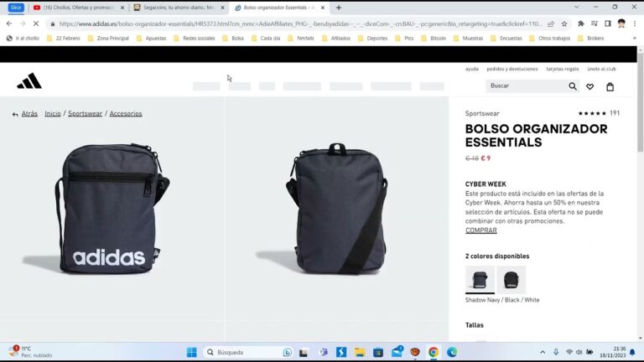Screen dimensions: 644x362
Task: Open the clock showing 21:36
Action: click(x=612, y=352)
